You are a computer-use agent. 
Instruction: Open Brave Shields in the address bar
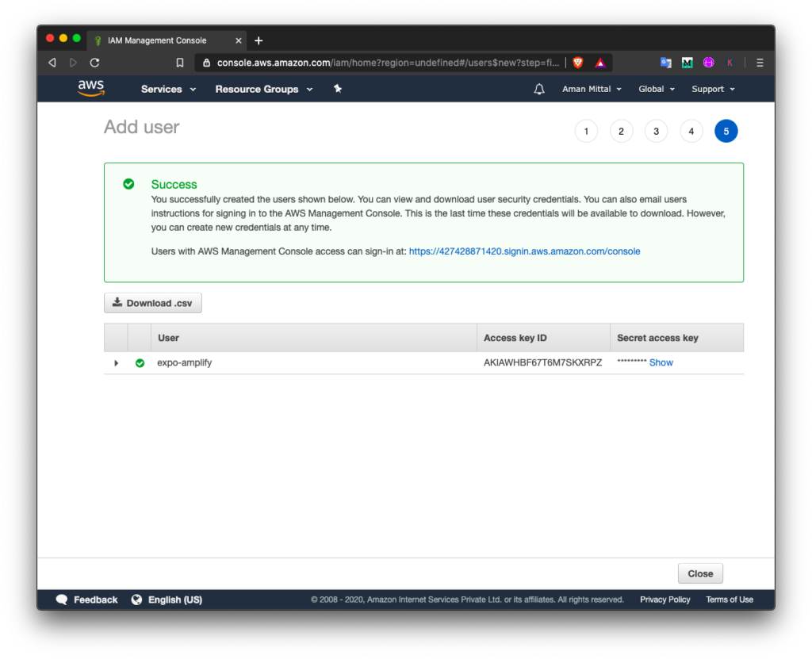579,62
